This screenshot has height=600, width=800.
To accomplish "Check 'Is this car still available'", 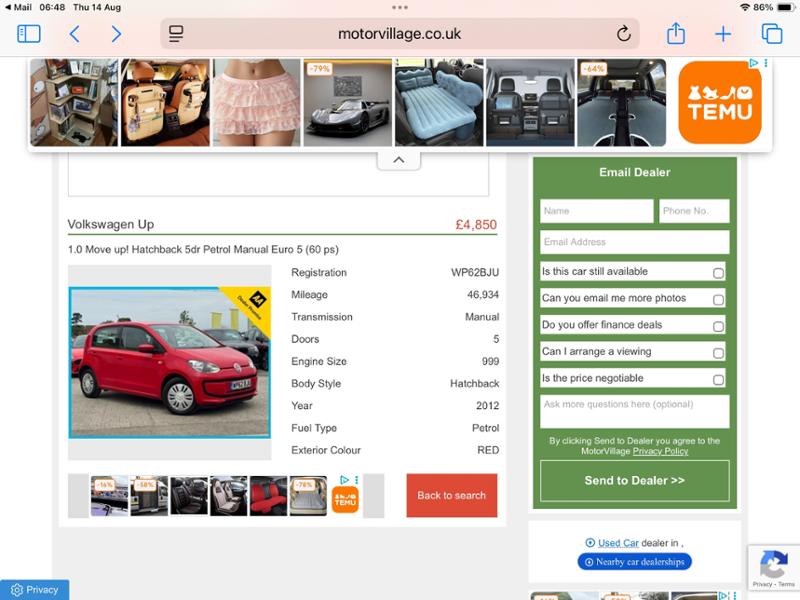I will coord(718,273).
